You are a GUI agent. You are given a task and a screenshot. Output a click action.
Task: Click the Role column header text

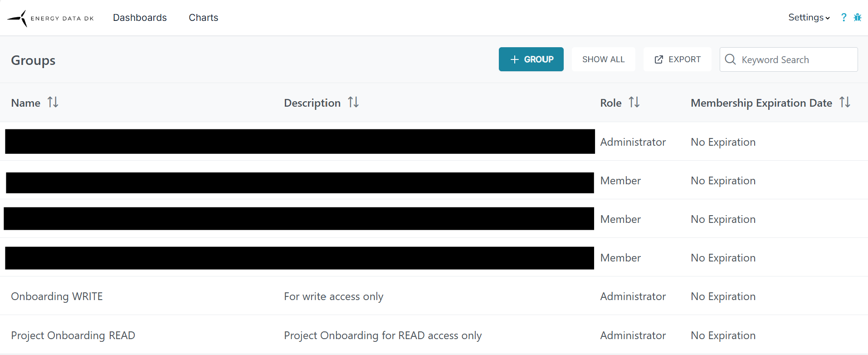click(610, 103)
